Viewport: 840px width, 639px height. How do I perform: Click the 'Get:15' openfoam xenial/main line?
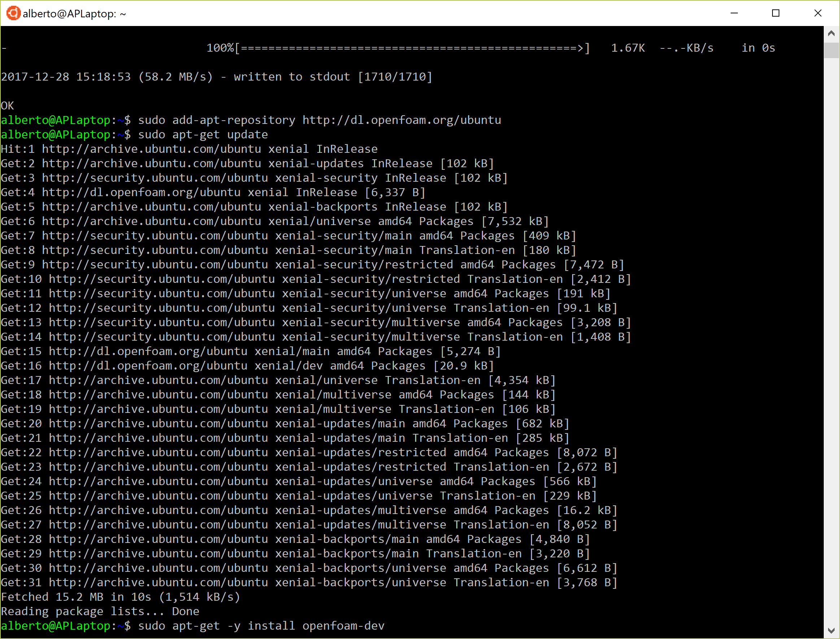click(x=251, y=351)
